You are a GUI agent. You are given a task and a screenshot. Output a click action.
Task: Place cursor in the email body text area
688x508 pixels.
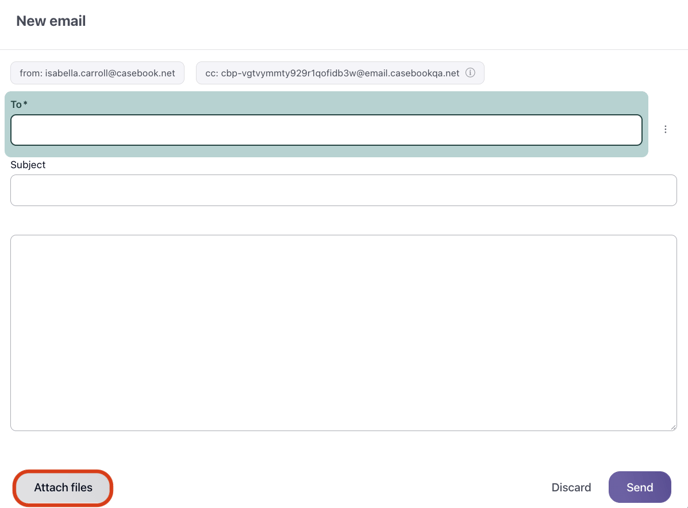pyautogui.click(x=343, y=332)
